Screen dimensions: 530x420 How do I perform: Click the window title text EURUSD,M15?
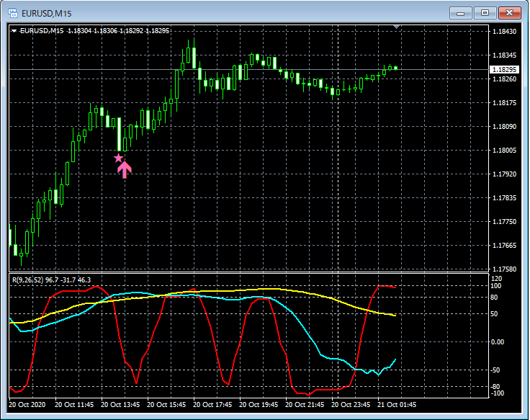click(x=47, y=14)
